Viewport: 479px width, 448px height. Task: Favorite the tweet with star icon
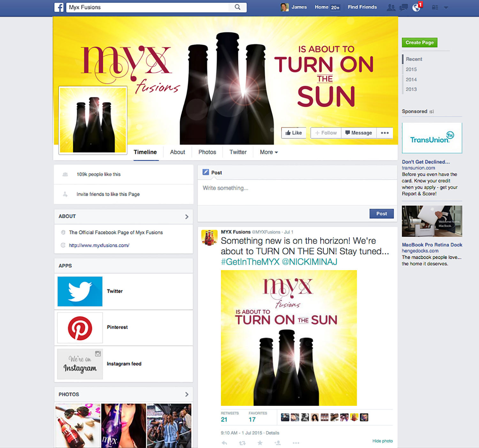click(260, 443)
